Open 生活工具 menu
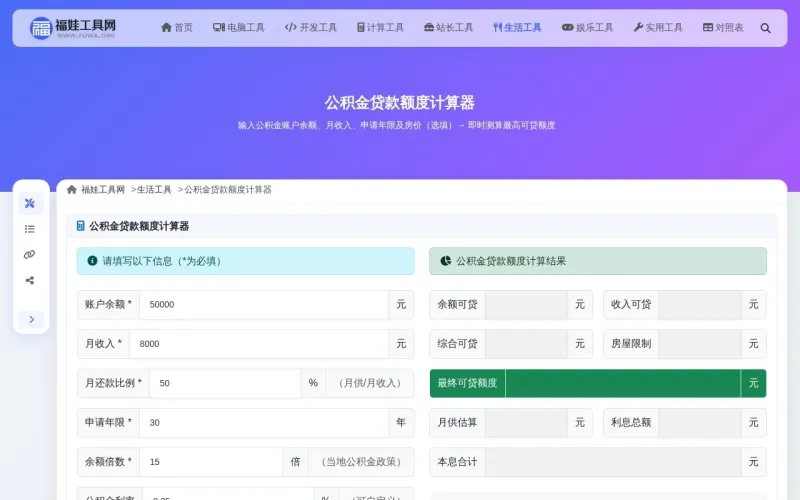This screenshot has height=500, width=800. click(517, 28)
